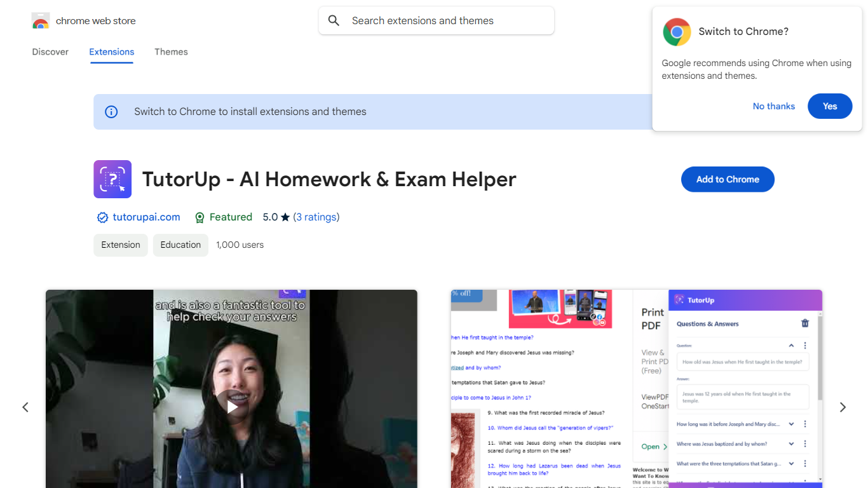Open the three-dot menu for the 'three temptations' question
Image resolution: width=868 pixels, height=488 pixels.
point(805,463)
